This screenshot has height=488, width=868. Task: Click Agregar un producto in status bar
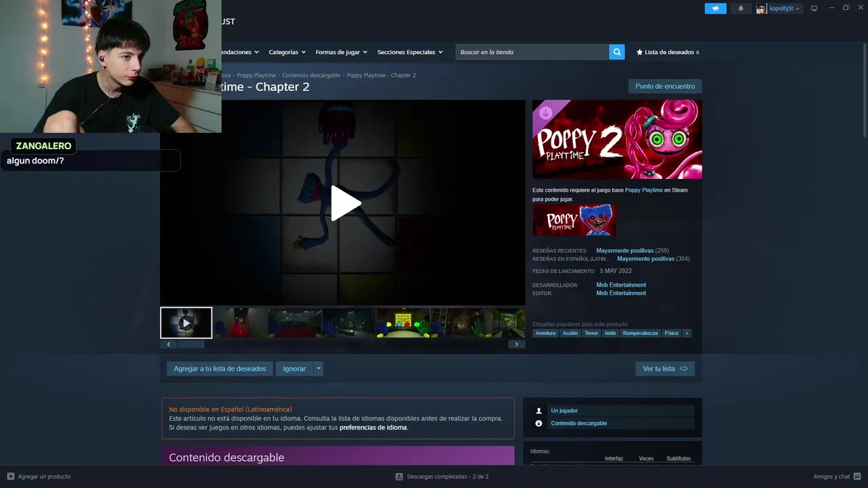coord(44,476)
